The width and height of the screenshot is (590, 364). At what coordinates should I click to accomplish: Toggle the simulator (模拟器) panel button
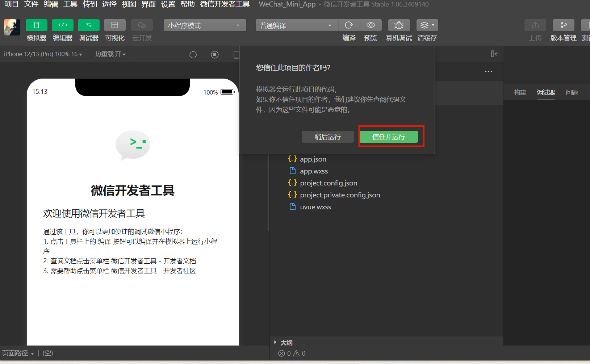[x=37, y=25]
